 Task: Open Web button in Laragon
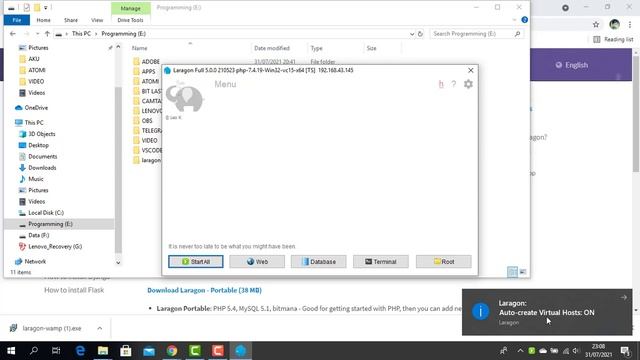pyautogui.click(x=257, y=262)
